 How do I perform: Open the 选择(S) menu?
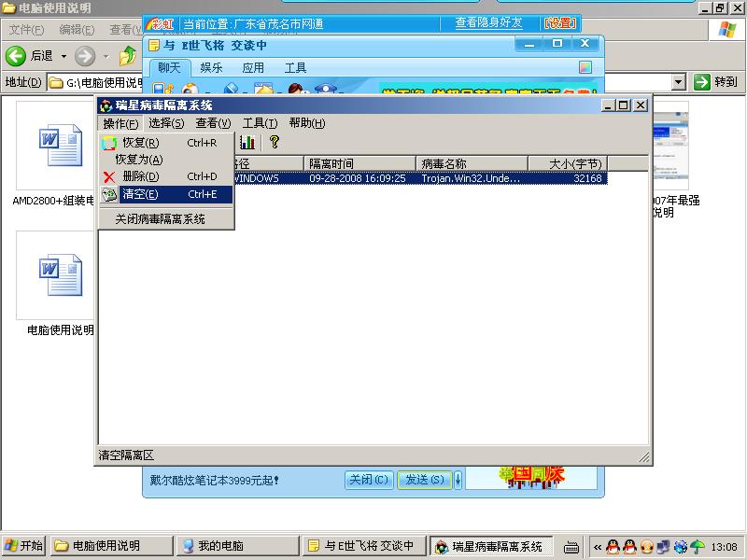(x=166, y=123)
